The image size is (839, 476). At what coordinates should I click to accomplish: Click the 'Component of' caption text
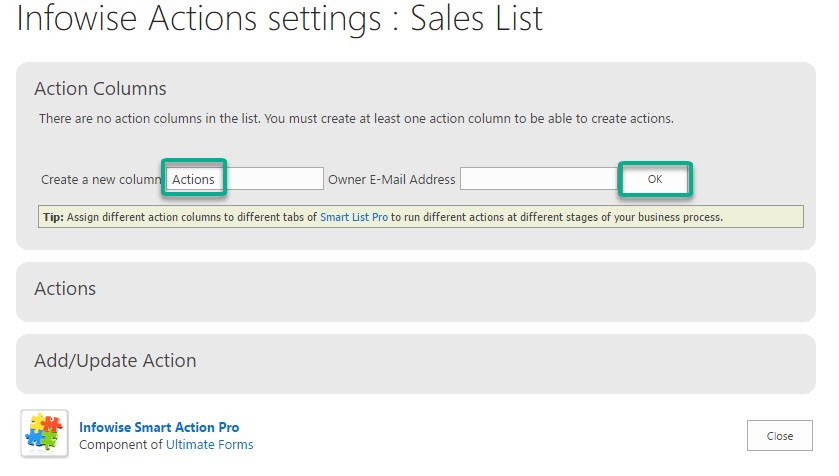(x=121, y=444)
